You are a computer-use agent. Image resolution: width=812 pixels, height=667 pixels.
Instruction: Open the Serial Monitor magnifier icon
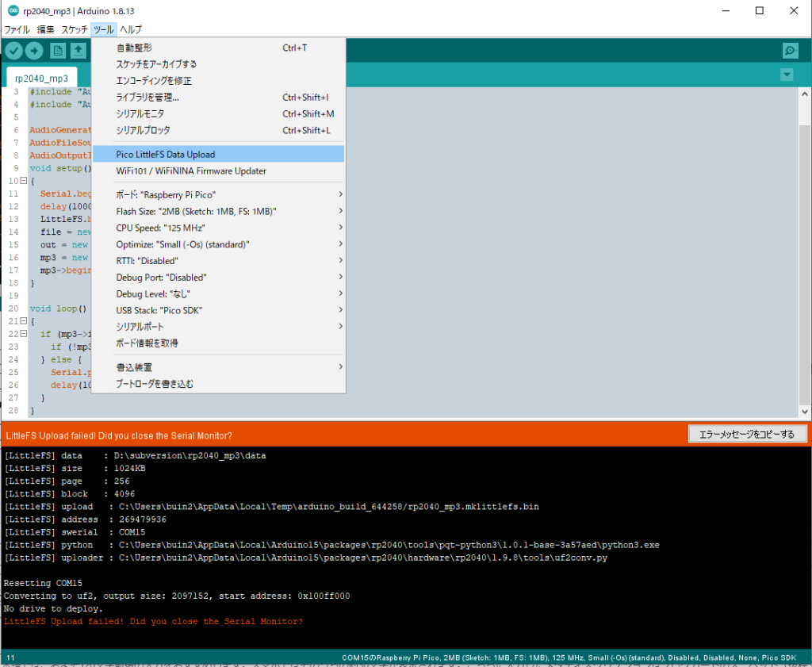point(790,51)
